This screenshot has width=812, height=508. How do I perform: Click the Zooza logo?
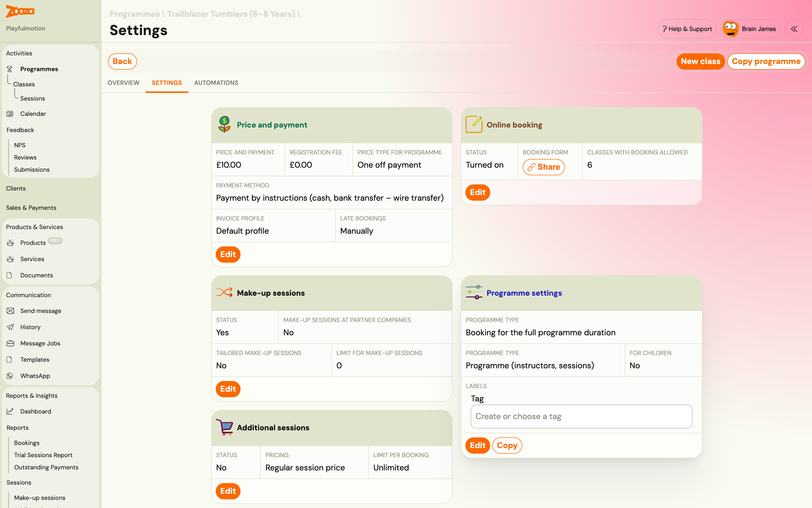(20, 11)
